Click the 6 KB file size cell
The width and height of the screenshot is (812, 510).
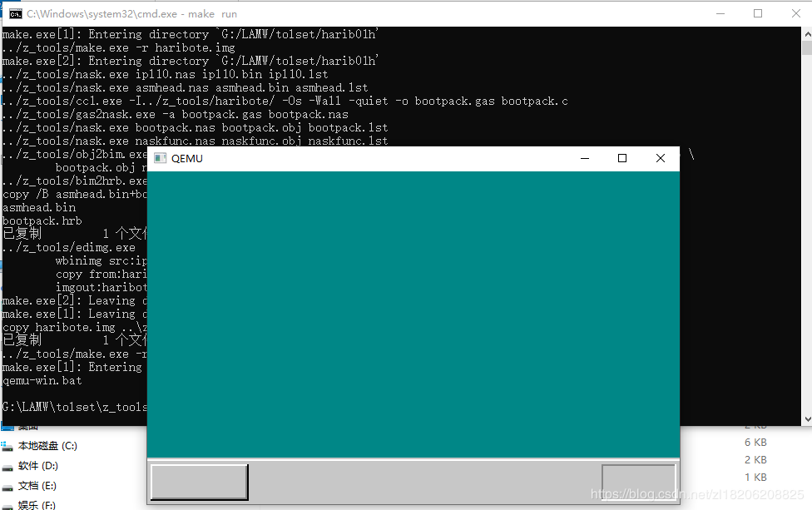coord(755,442)
